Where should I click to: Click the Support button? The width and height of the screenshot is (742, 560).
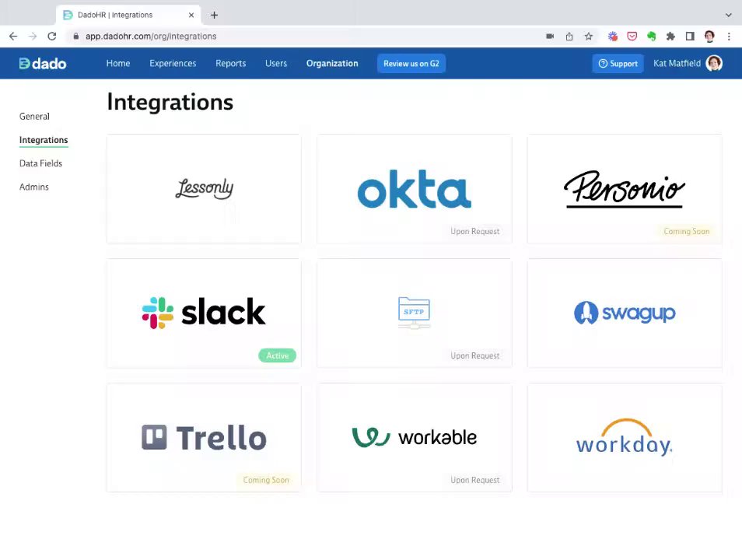pos(618,64)
